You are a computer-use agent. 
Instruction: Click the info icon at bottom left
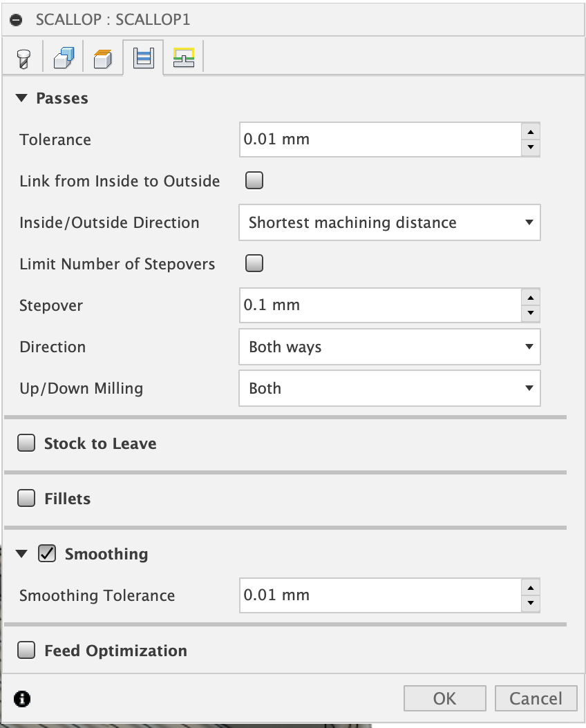point(23,698)
